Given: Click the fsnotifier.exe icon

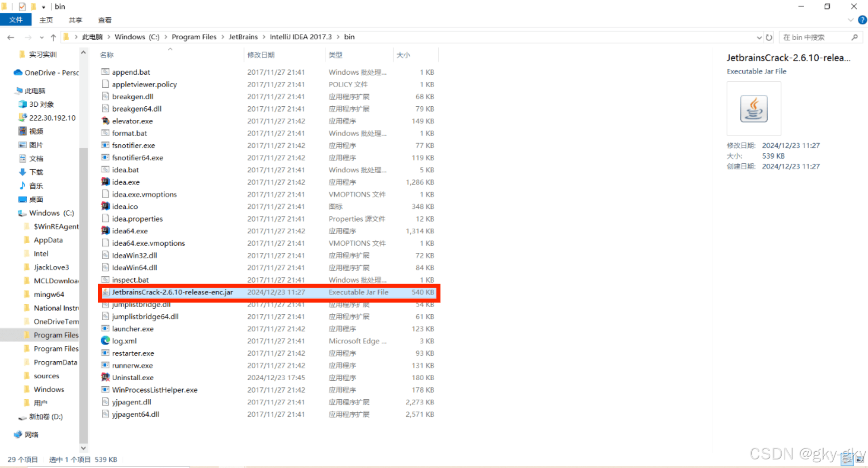Looking at the screenshot, I should tap(105, 145).
